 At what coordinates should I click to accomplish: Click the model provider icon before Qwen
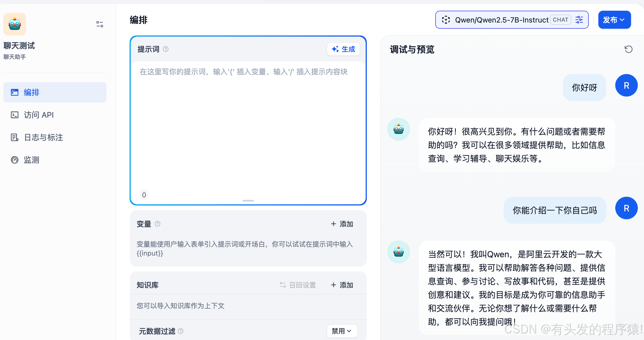[446, 20]
